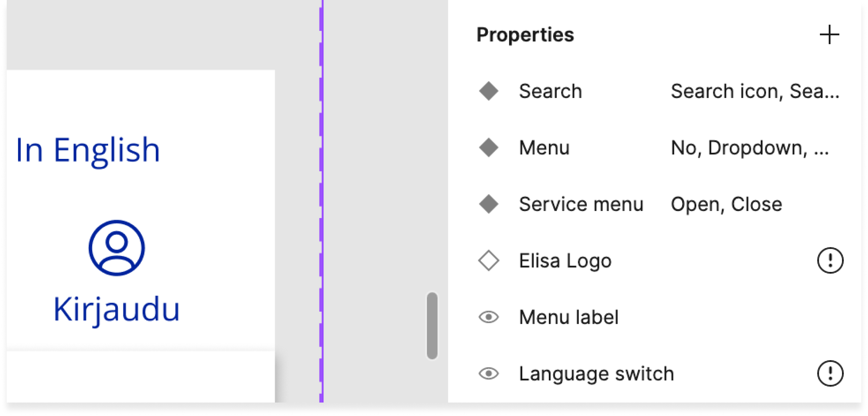Open the Menu property values list
The width and height of the screenshot is (868, 416).
click(750, 147)
